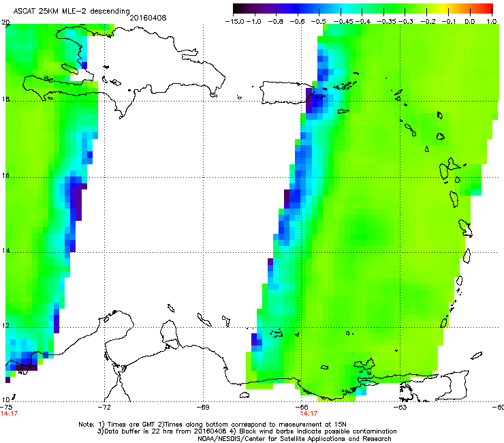
Task: Click the -0.5 color scale label
Action: pyautogui.click(x=318, y=22)
